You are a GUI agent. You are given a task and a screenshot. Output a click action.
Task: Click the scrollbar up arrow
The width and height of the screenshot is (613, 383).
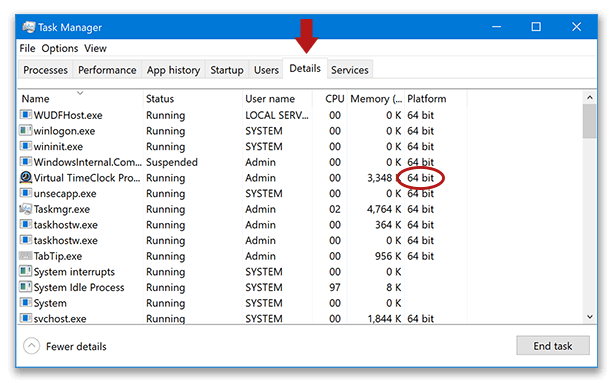point(590,97)
